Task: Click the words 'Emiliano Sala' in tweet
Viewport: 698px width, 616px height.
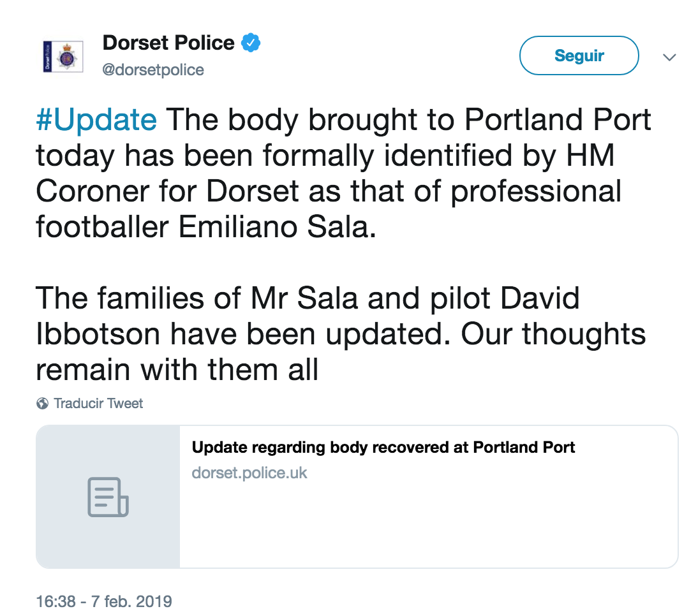Action: [x=273, y=227]
